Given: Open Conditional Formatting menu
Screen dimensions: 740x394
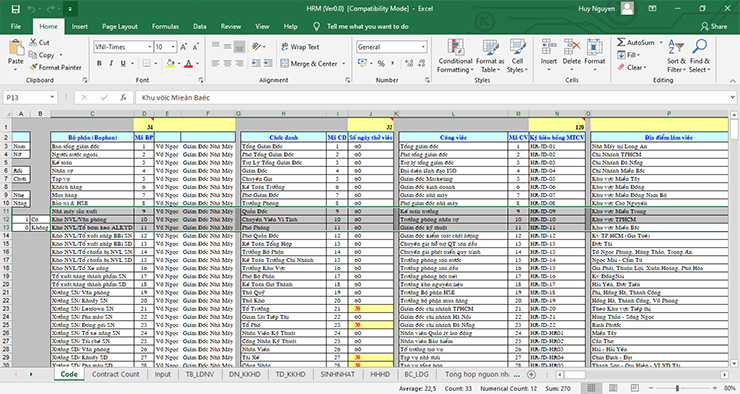Looking at the screenshot, I should (455, 56).
